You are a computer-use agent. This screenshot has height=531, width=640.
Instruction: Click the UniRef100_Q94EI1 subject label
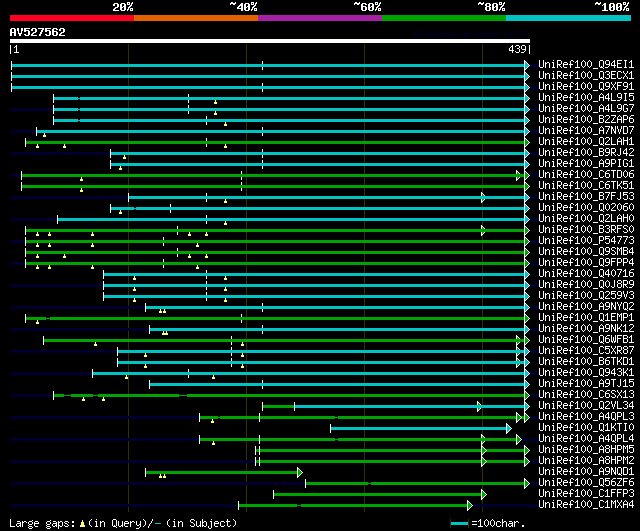click(x=586, y=64)
